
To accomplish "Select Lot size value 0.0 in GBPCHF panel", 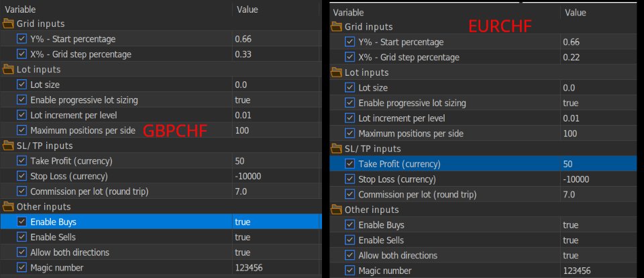I will coord(241,85).
